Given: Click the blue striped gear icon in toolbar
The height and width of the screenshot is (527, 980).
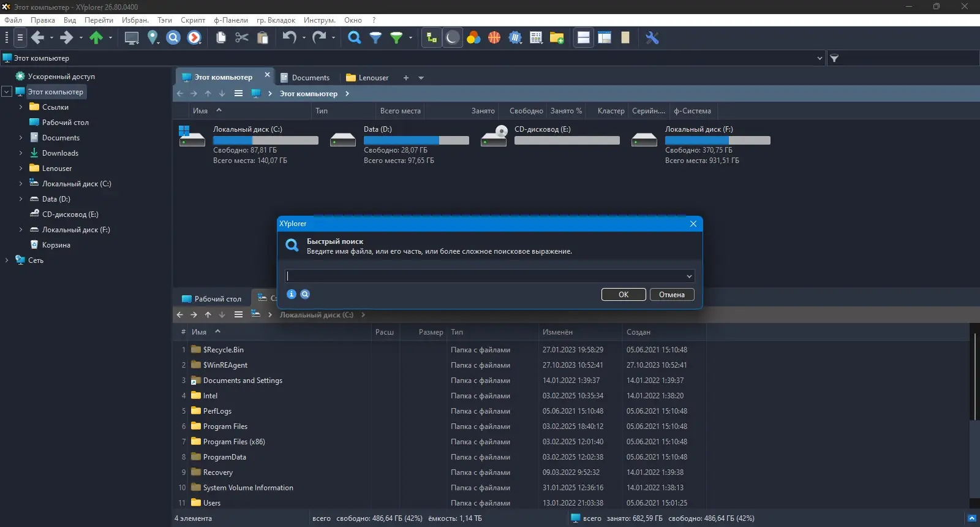Looking at the screenshot, I should pyautogui.click(x=515, y=38).
